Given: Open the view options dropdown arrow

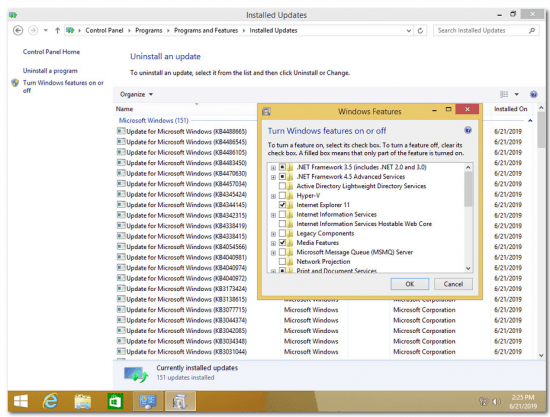Looking at the screenshot, I should [x=516, y=94].
